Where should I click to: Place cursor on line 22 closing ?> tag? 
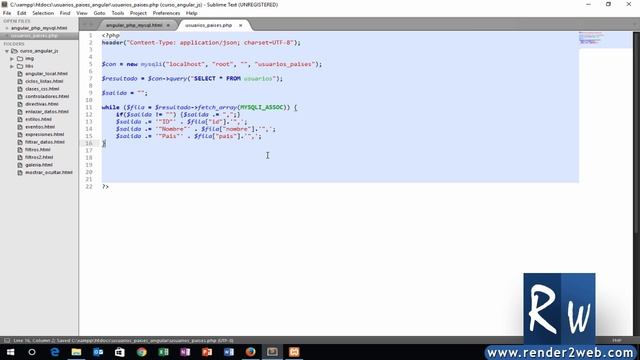105,187
